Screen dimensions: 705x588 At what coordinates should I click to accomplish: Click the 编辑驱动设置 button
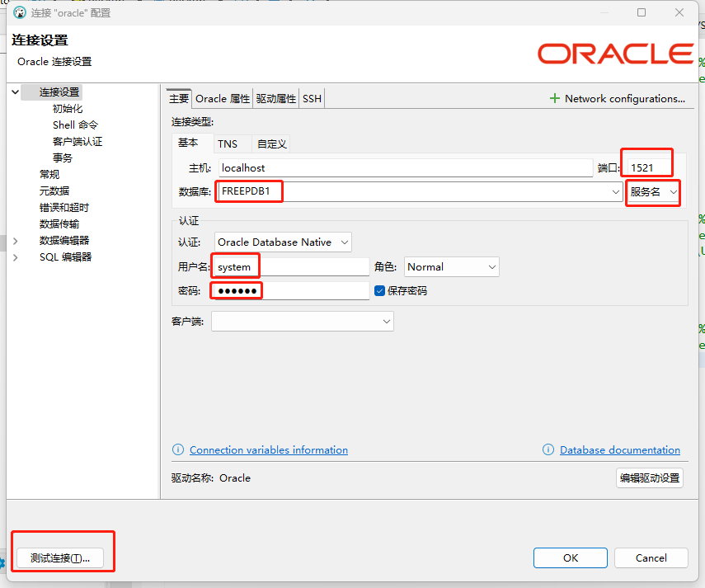pos(650,477)
